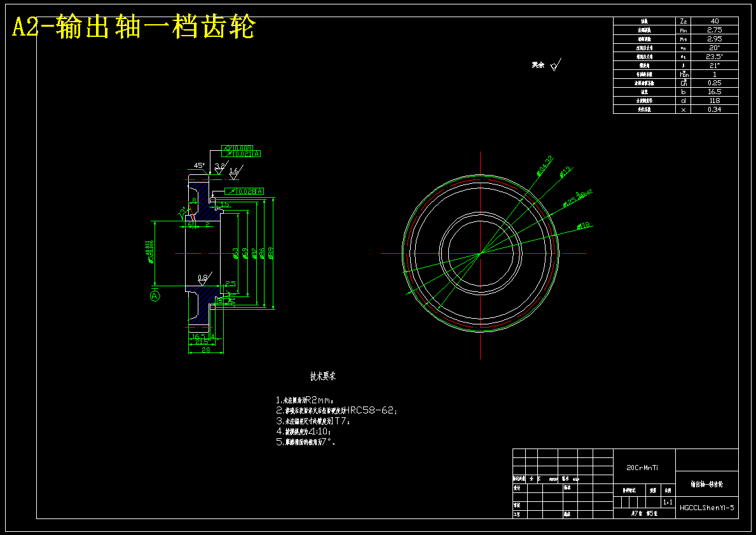Image resolution: width=756 pixels, height=535 pixels.
Task: Select the "技术要求" heading
Action: click(x=322, y=377)
